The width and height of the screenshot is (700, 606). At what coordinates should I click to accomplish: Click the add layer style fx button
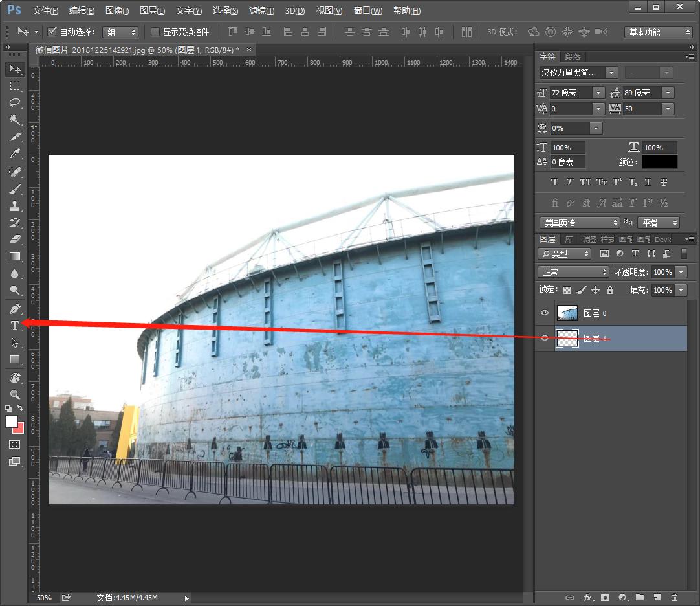pyautogui.click(x=588, y=598)
